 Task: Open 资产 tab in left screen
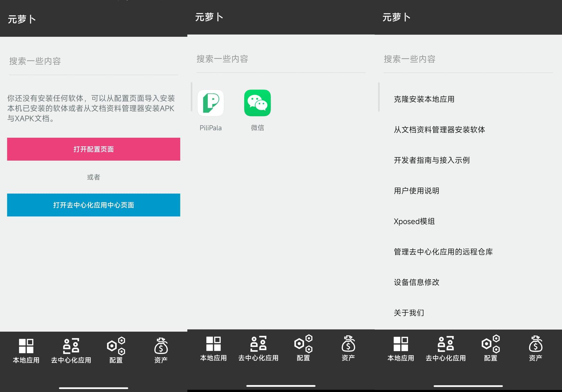coord(161,351)
